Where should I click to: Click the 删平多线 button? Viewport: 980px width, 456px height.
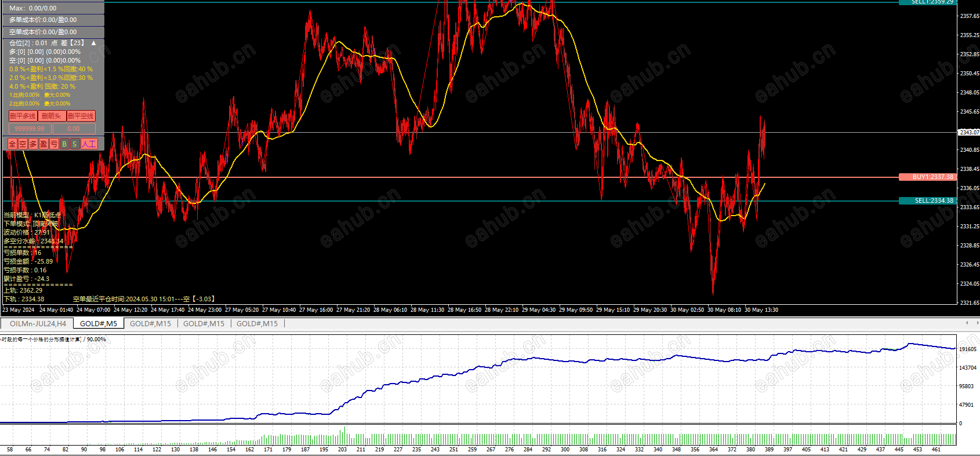click(23, 116)
